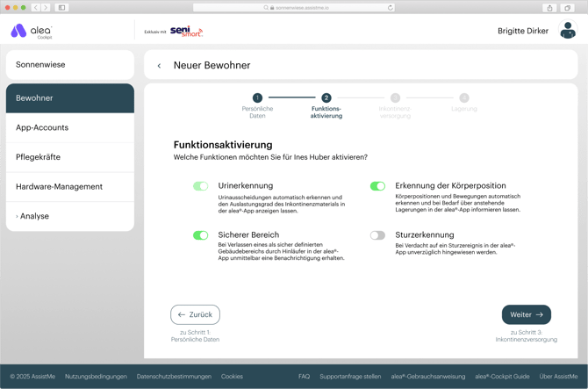Open Pflegekräfte in the sidebar

coord(38,157)
